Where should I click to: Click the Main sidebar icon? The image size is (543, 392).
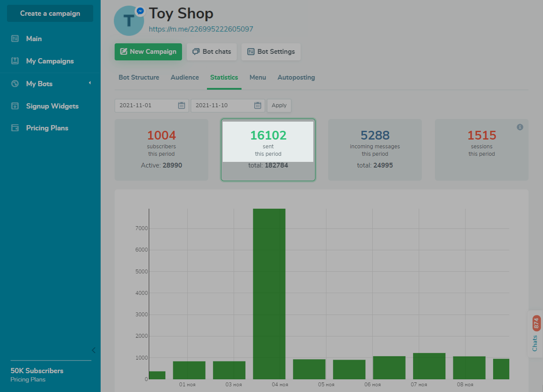point(15,38)
